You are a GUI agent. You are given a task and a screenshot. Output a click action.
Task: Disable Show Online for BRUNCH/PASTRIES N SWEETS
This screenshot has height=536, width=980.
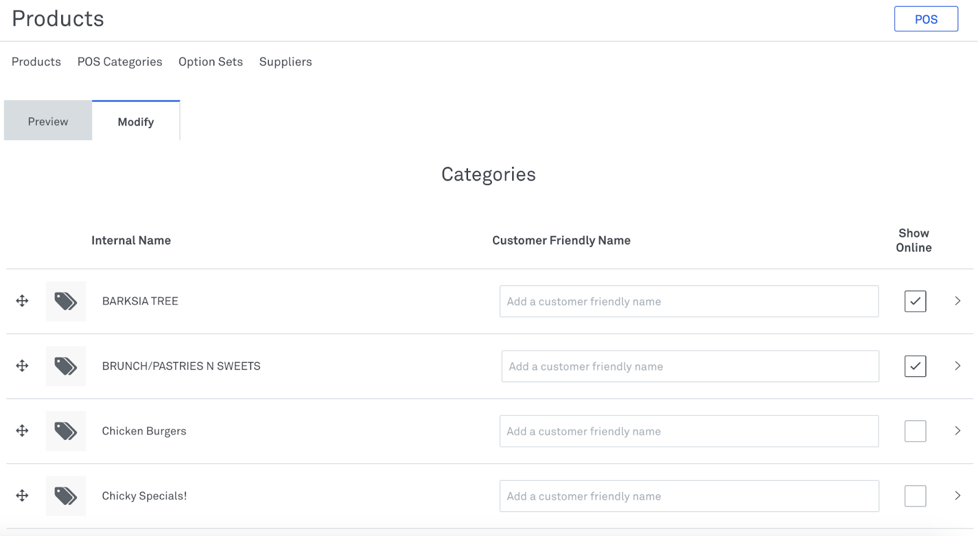click(x=915, y=366)
